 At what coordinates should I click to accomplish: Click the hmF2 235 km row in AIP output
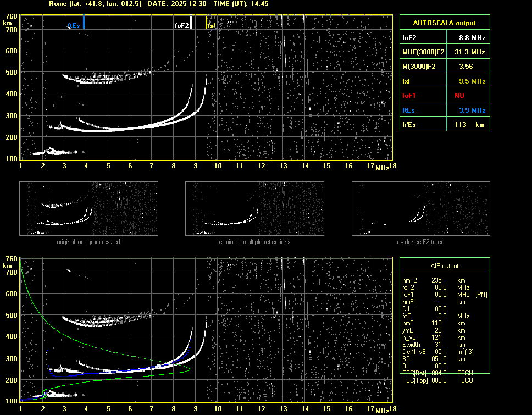point(437,280)
